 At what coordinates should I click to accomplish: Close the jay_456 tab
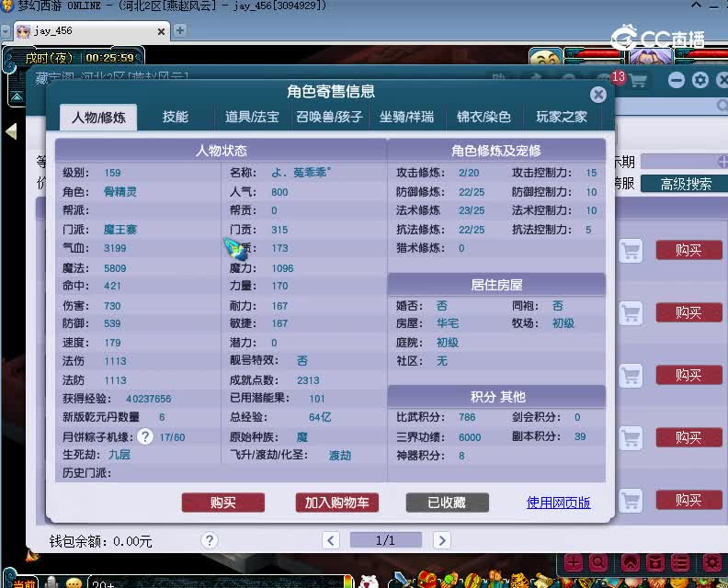coord(161,31)
